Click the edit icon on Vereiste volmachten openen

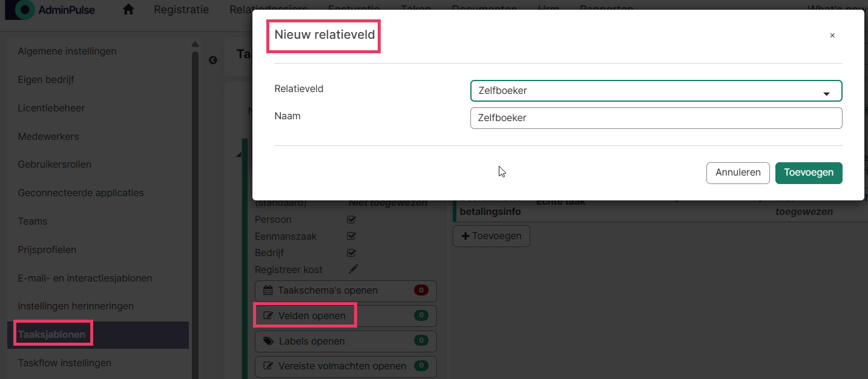[x=268, y=366]
